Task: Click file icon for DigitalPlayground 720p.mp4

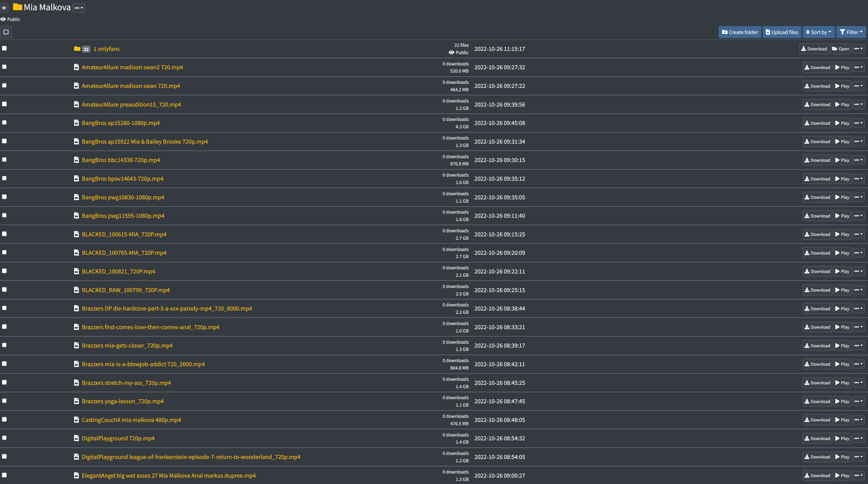Action: coord(77,439)
